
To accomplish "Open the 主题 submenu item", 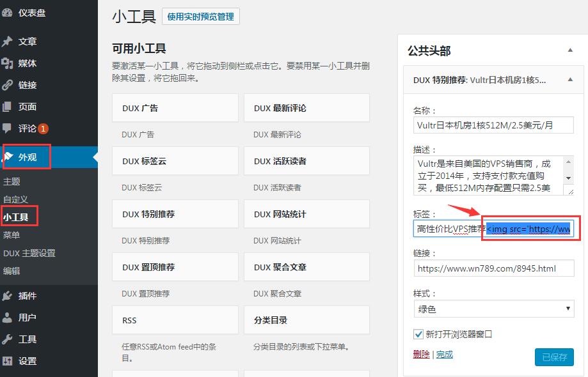I will click(x=12, y=181).
